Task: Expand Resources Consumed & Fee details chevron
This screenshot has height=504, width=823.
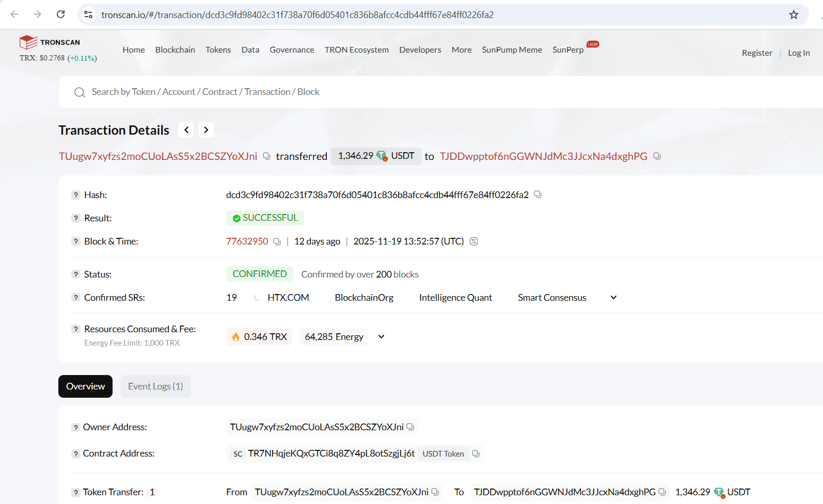Action: pyautogui.click(x=381, y=337)
